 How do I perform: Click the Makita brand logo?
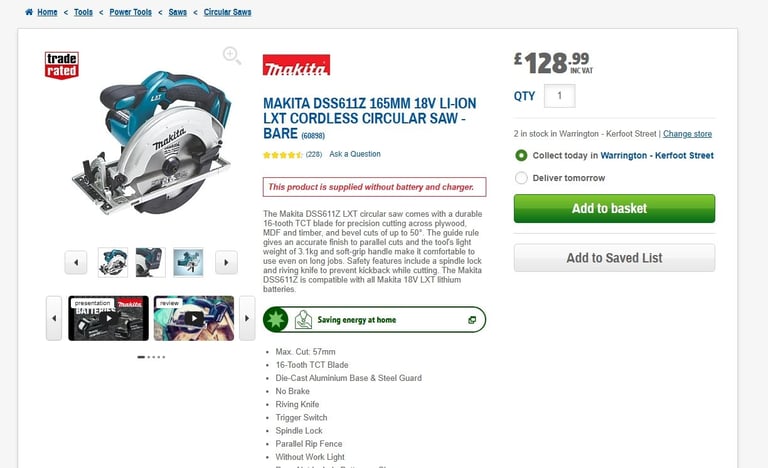tap(296, 65)
